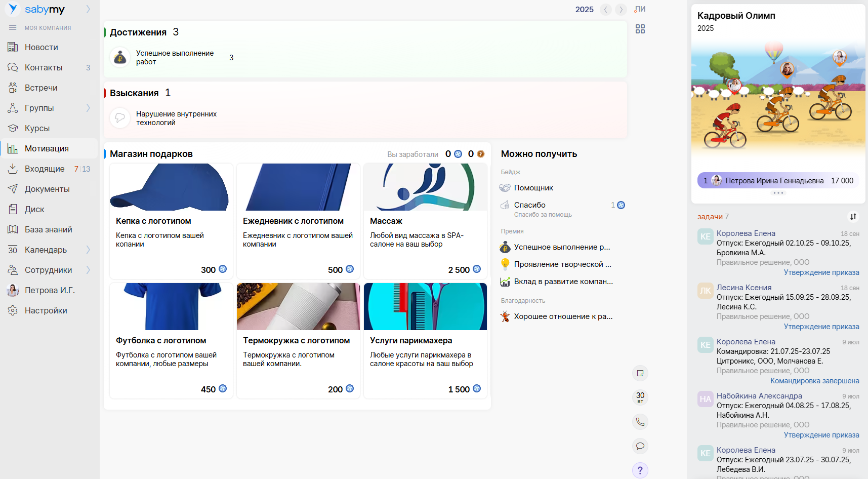Open the chat speech bubble icon
Image resolution: width=868 pixels, height=479 pixels.
[x=640, y=446]
